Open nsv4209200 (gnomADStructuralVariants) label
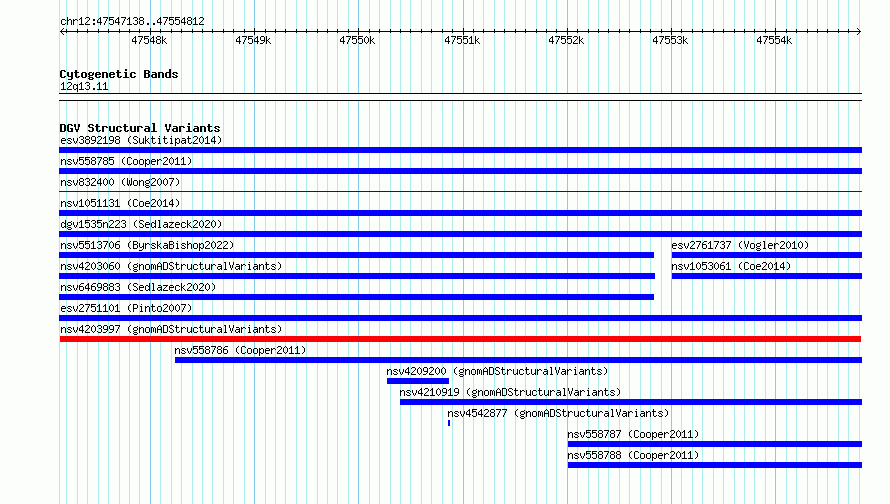This screenshot has height=504, width=890. [497, 371]
